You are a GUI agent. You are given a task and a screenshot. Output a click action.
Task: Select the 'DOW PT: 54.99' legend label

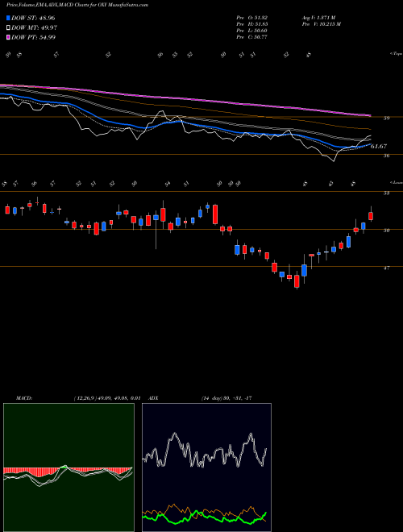coord(33,37)
